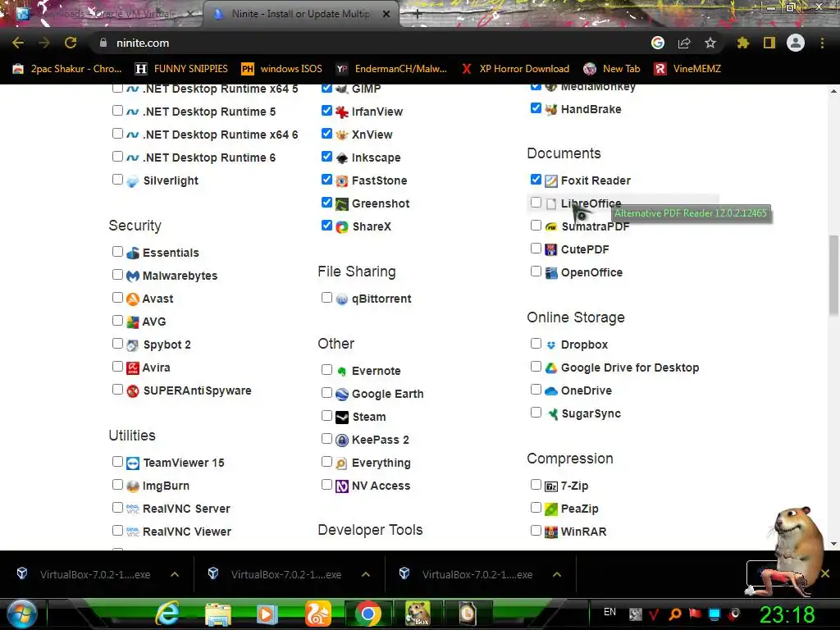Uncheck the Foxit Reader checkbox
The width and height of the screenshot is (840, 630).
(x=536, y=180)
